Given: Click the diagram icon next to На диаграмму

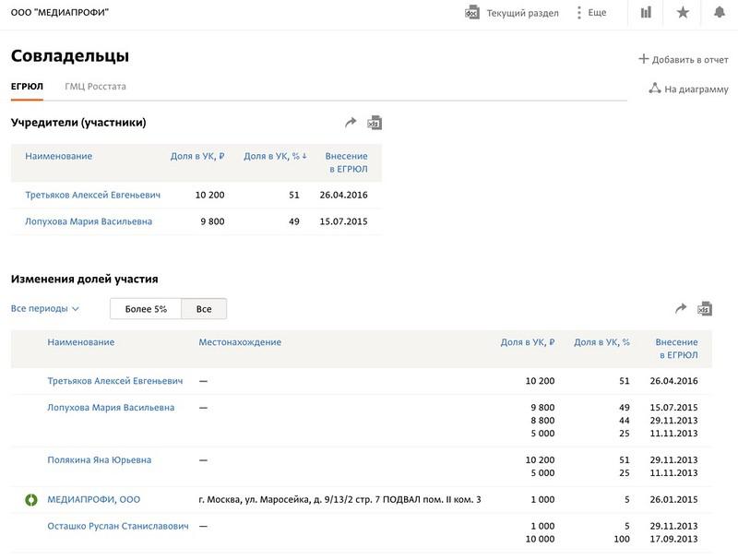Looking at the screenshot, I should click(655, 88).
